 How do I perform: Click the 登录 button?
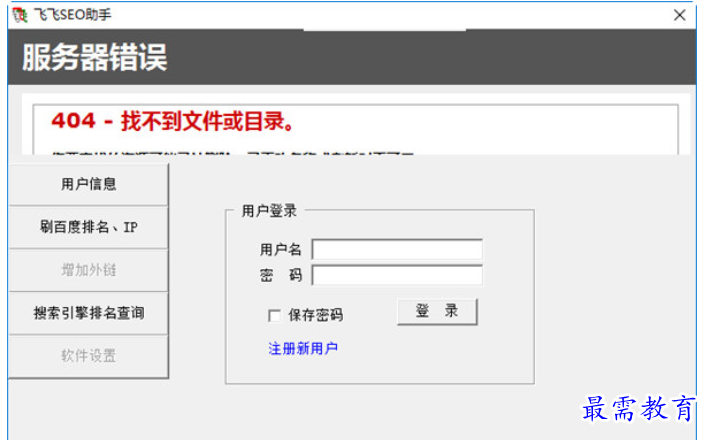tap(437, 311)
